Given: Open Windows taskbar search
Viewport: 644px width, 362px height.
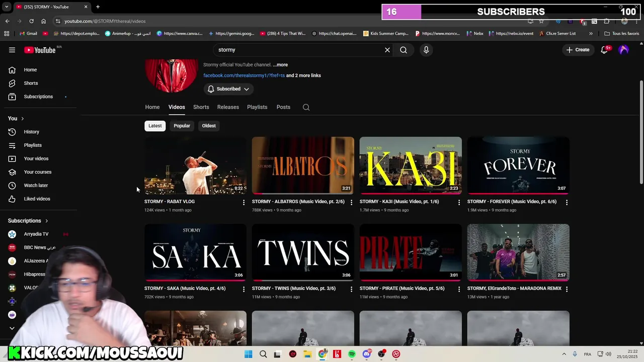Looking at the screenshot, I should point(263,354).
